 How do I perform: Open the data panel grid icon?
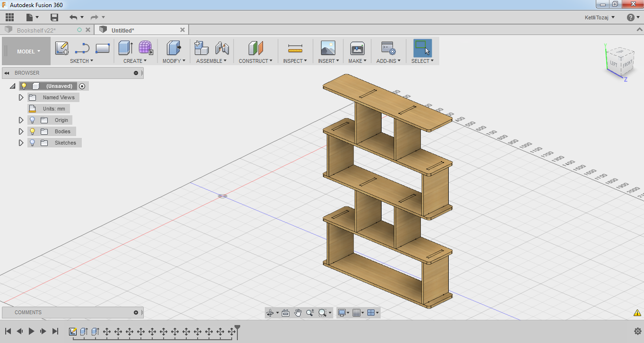(x=9, y=17)
